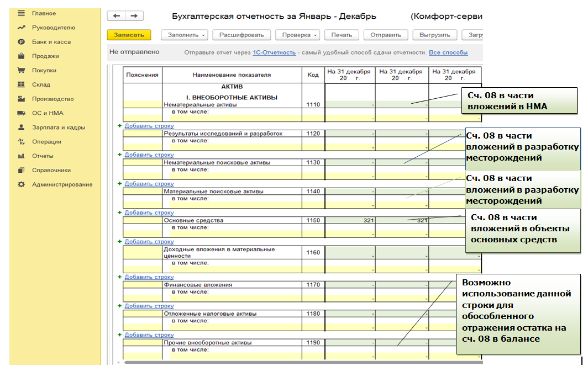This screenshot has width=588, height=377.
Task: Open the Банк и касса section
Action: click(51, 41)
